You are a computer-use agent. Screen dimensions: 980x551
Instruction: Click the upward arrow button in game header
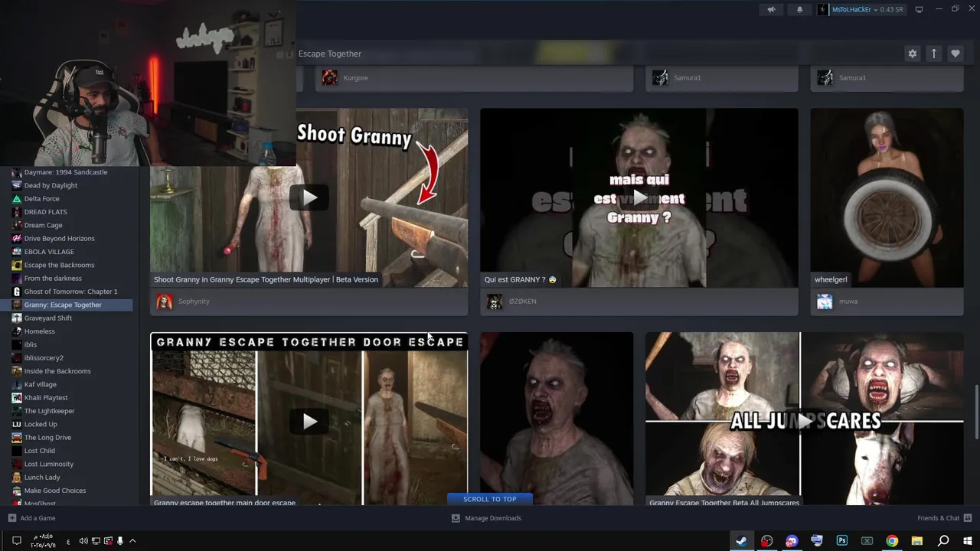click(933, 54)
